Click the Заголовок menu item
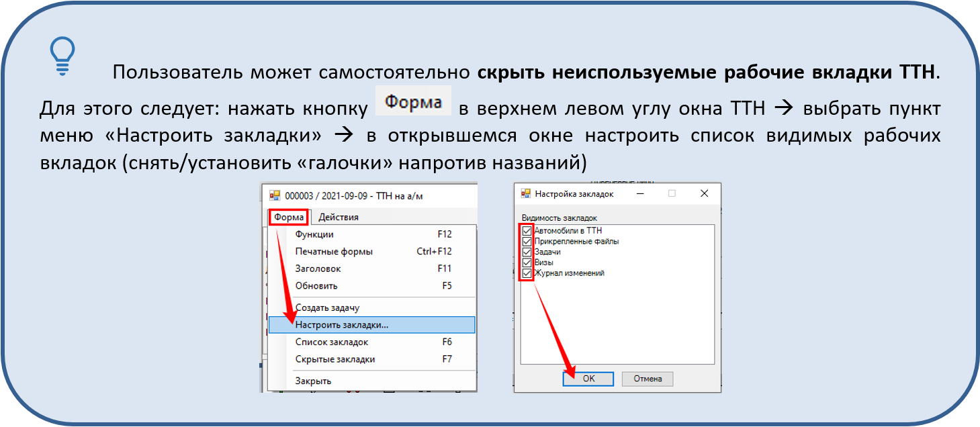Image resolution: width=980 pixels, height=427 pixels. click(x=318, y=269)
